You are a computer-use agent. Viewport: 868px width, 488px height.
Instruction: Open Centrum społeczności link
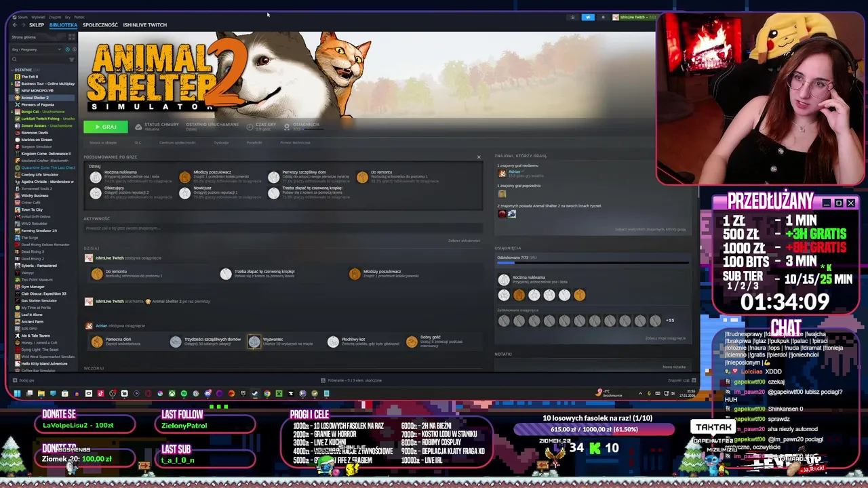pyautogui.click(x=178, y=143)
